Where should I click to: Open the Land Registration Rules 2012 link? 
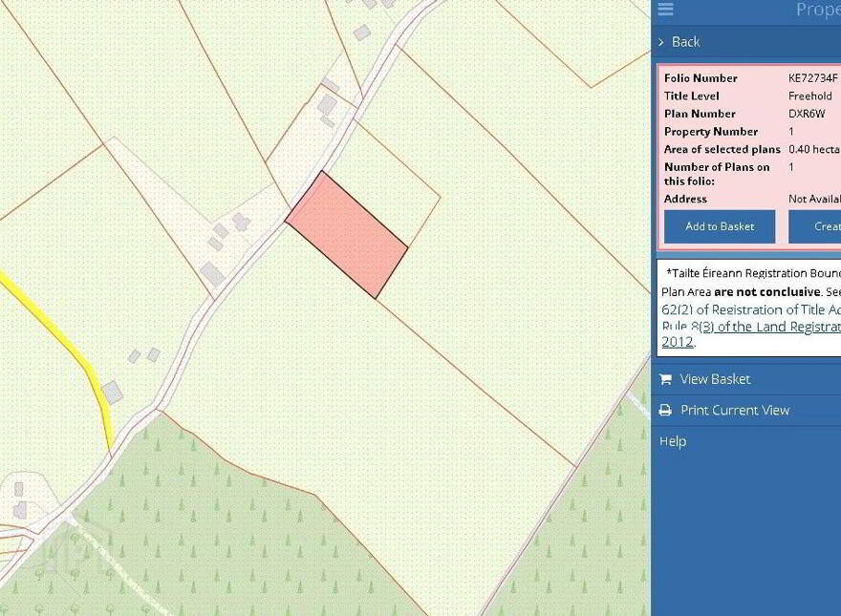tap(751, 334)
